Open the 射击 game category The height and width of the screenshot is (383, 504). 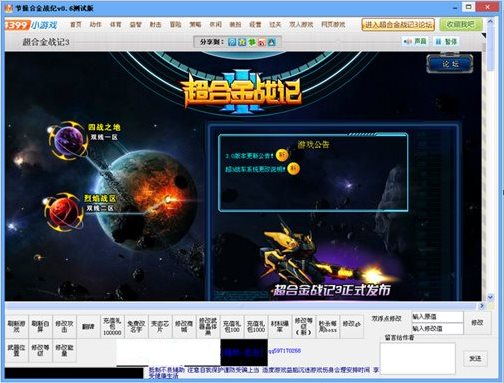(156, 25)
